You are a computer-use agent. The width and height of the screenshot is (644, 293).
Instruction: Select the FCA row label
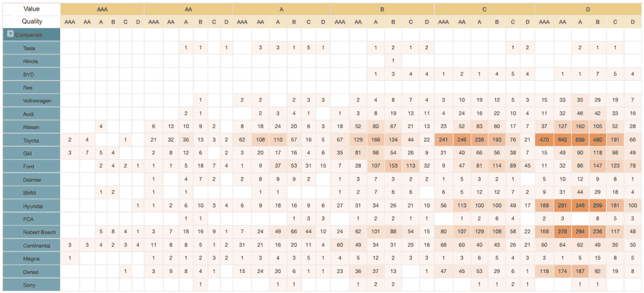click(x=31, y=218)
